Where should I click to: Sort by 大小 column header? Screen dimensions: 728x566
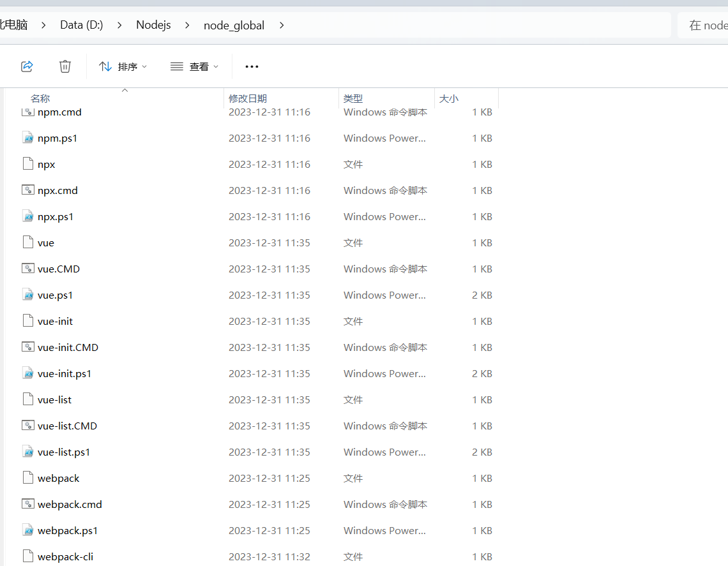tap(449, 98)
